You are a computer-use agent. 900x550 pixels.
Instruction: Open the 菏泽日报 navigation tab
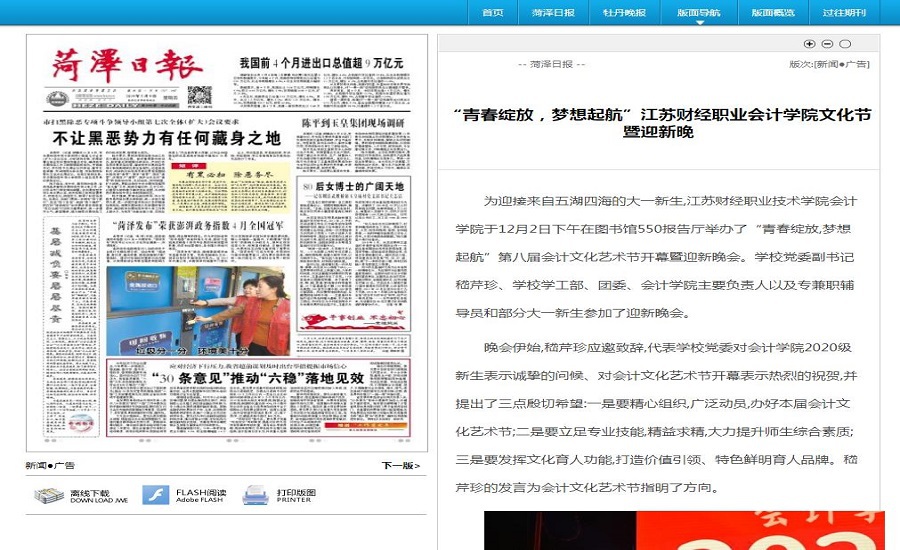pyautogui.click(x=553, y=13)
